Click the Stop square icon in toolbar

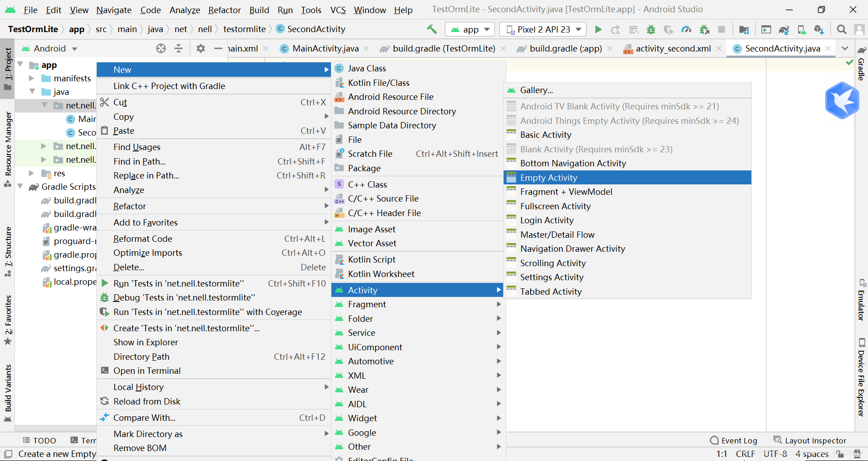pos(722,29)
